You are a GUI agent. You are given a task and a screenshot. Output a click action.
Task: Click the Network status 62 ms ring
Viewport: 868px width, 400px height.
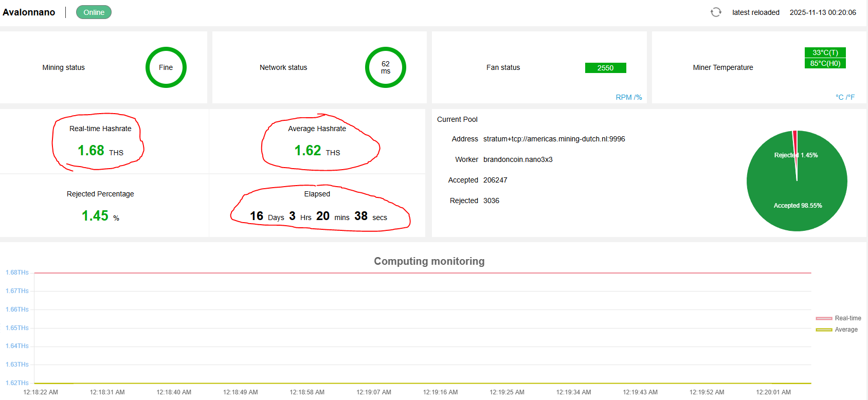(x=385, y=67)
